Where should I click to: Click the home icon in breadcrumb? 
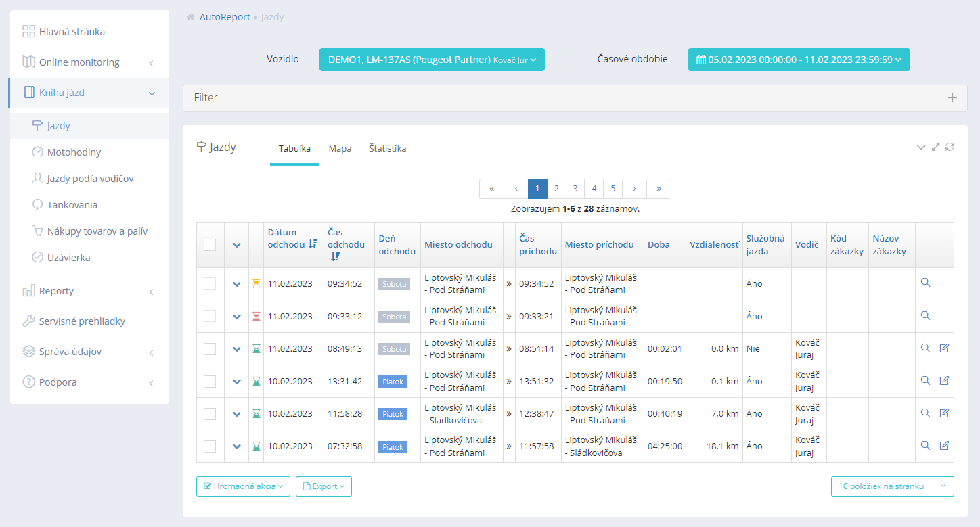coord(191,17)
